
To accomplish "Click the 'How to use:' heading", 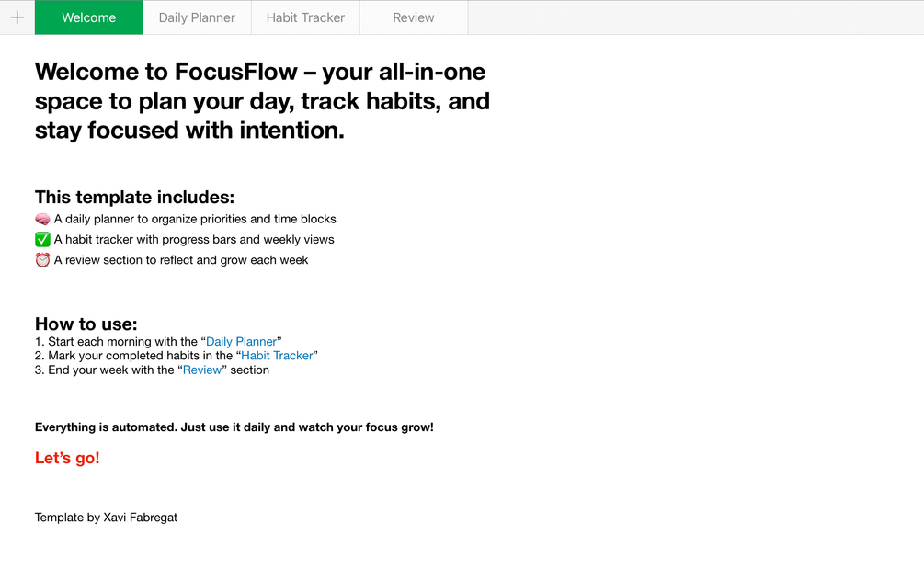I will coord(86,324).
